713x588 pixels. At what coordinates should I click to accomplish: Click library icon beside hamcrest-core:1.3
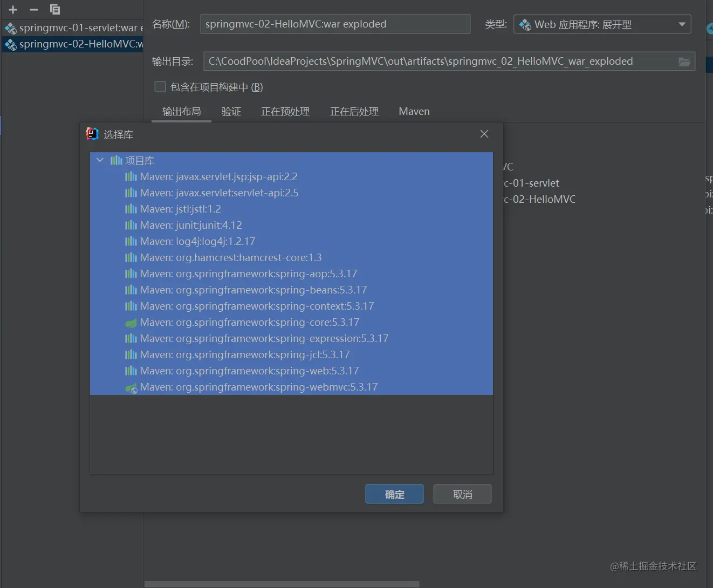(x=131, y=258)
